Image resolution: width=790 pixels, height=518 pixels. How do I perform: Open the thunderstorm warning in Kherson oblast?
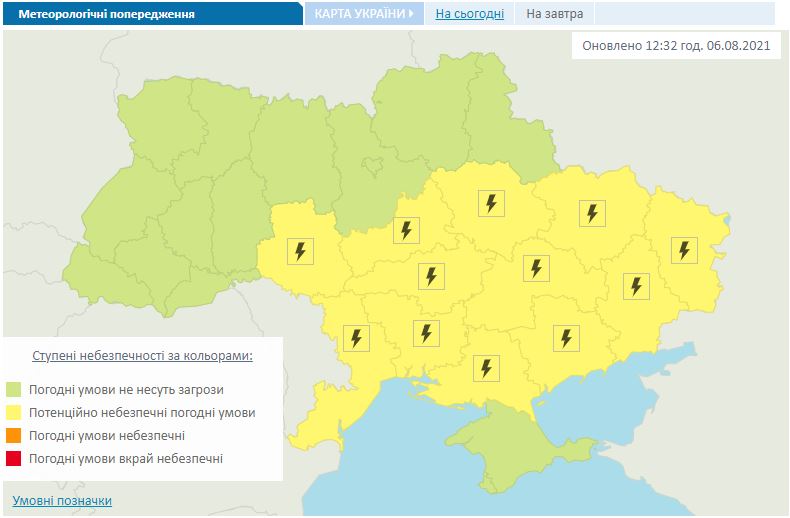tap(487, 368)
